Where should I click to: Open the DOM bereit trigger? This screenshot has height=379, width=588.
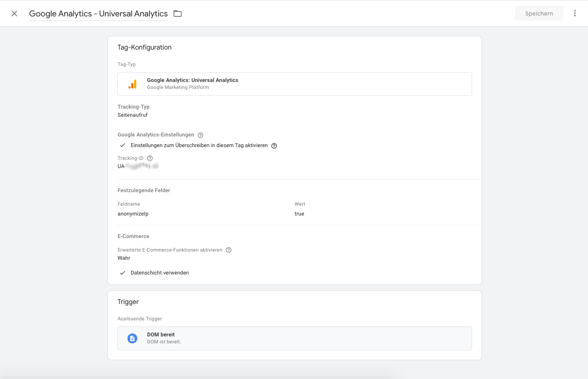click(294, 338)
